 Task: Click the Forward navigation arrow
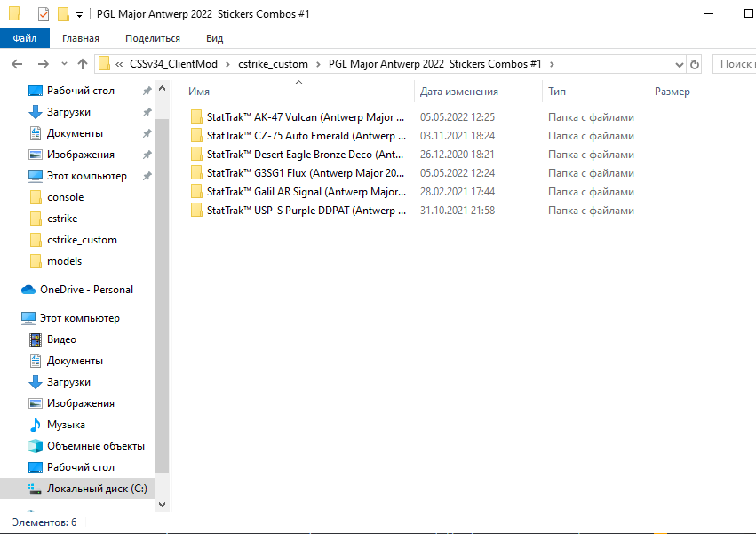pyautogui.click(x=42, y=64)
